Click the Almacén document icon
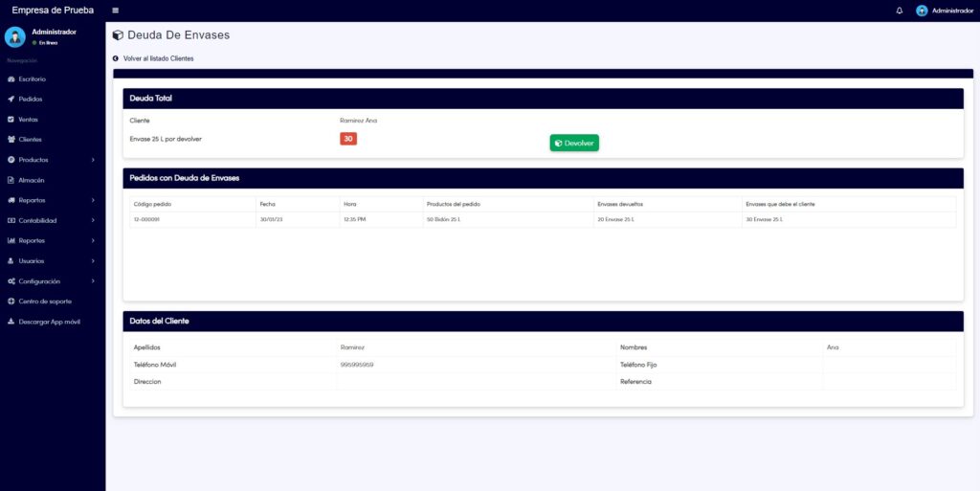 11,180
